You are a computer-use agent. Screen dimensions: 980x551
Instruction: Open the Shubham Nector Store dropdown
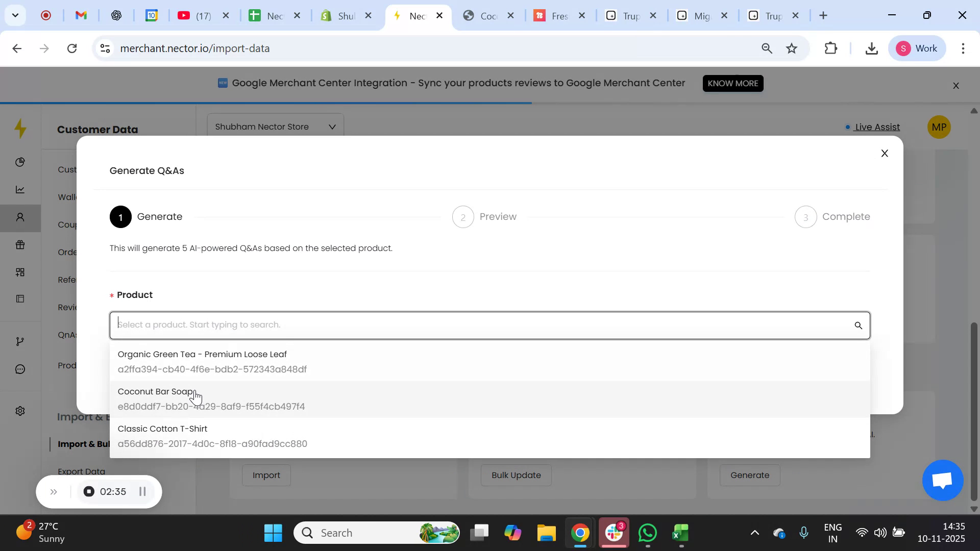(x=275, y=127)
